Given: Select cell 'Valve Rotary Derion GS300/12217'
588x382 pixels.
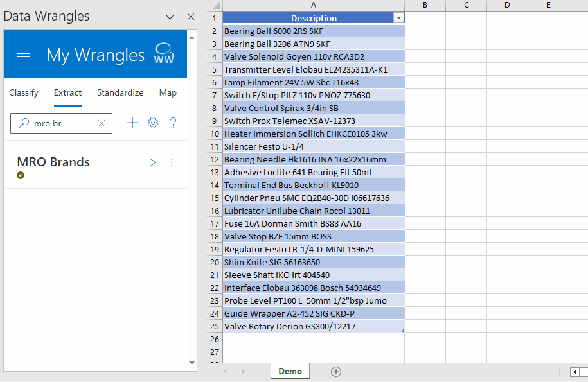Looking at the screenshot, I should (x=314, y=327).
